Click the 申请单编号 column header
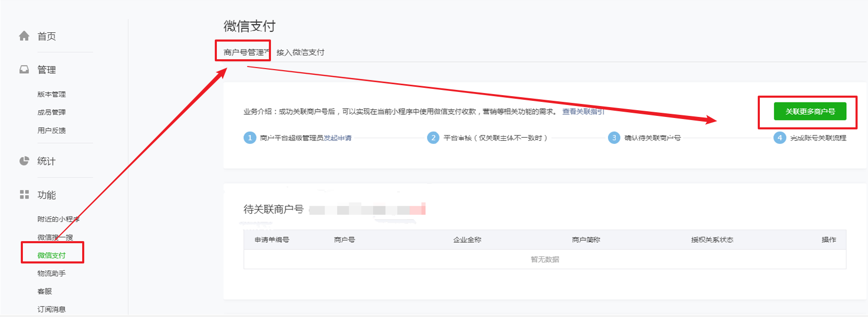The image size is (868, 317). (271, 240)
